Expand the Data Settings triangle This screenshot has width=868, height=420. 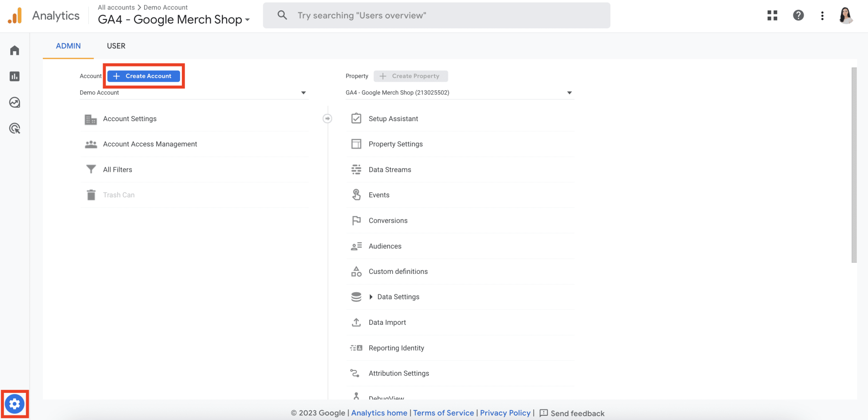371,297
